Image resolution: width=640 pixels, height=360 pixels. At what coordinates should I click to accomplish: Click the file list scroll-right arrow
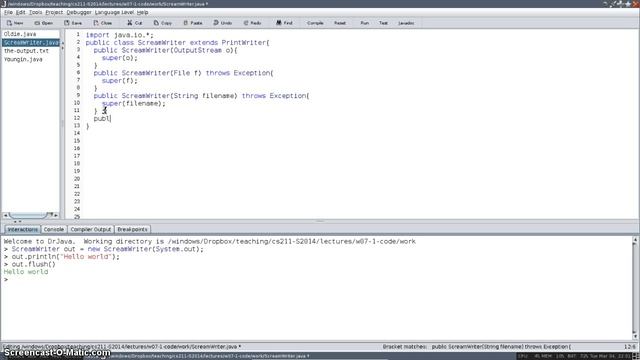[56, 215]
